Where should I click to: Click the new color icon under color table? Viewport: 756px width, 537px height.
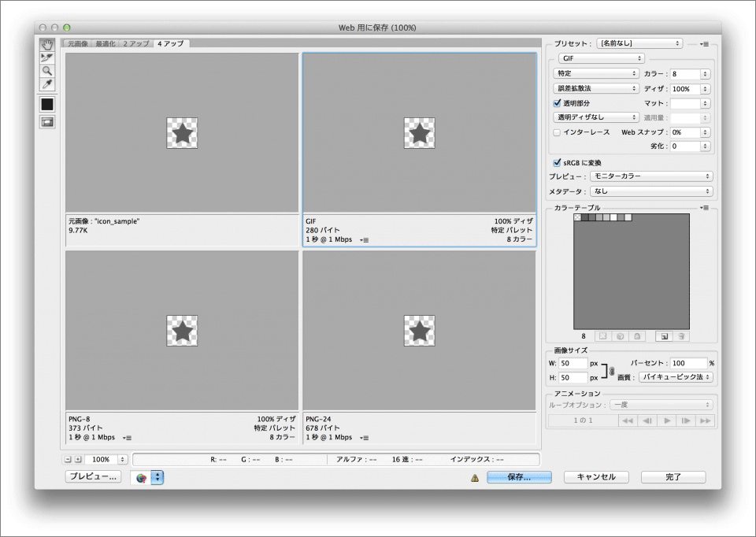[x=665, y=336]
